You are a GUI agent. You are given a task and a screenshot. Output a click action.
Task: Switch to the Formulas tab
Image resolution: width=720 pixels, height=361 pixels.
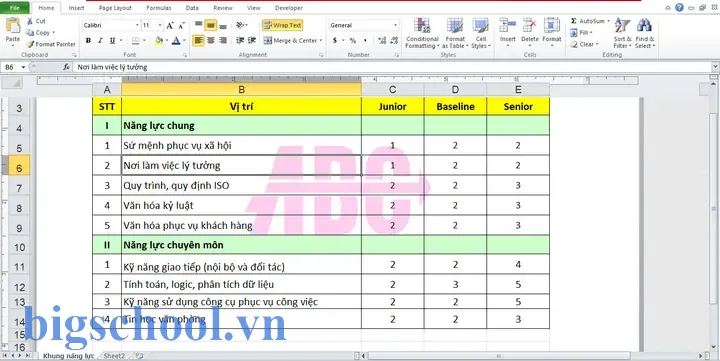pos(159,8)
